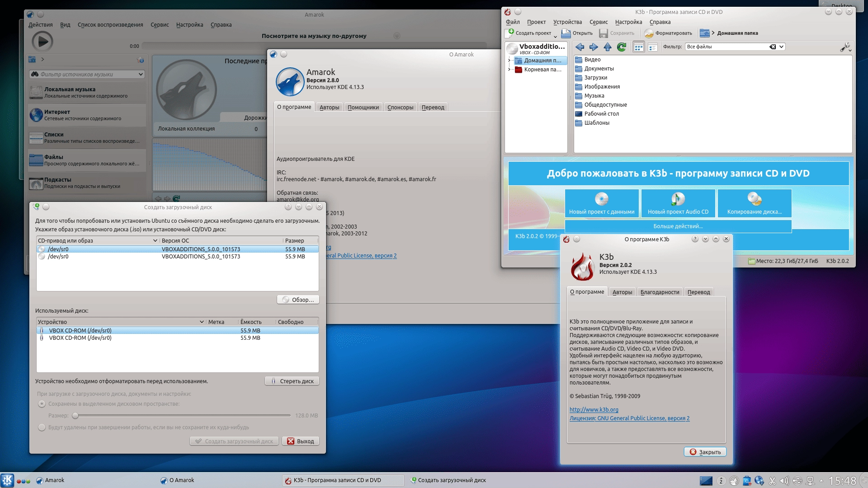Click the Закрыть button in About K3b
The image size is (868, 488).
(705, 452)
